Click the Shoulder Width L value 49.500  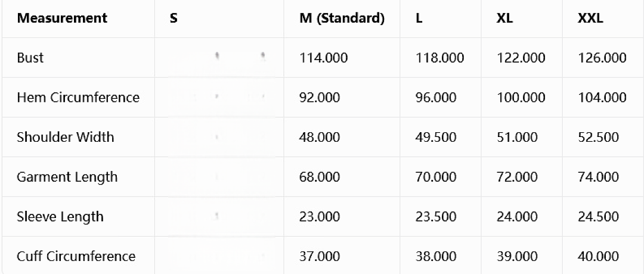coord(436,137)
